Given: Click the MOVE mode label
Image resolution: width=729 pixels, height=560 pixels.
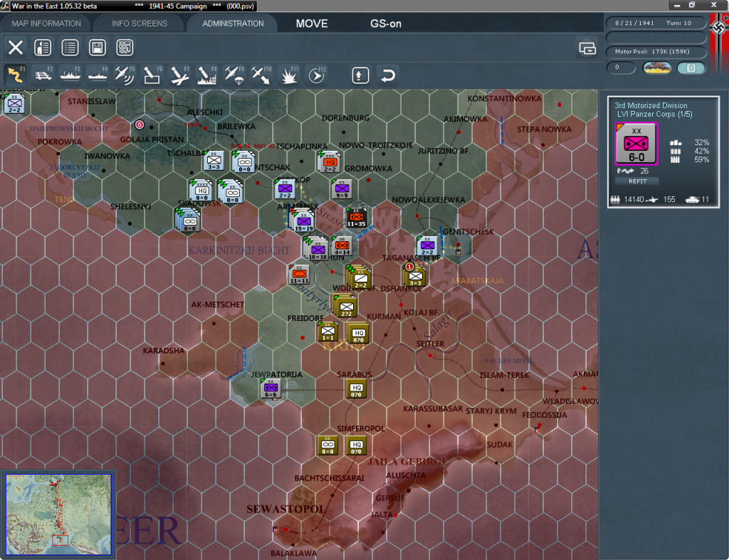Looking at the screenshot, I should click(312, 23).
